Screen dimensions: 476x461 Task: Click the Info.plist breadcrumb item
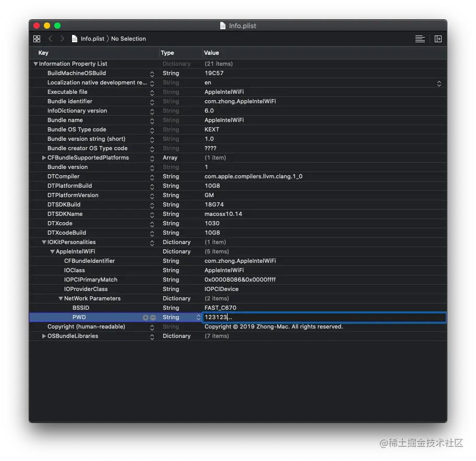pos(88,39)
